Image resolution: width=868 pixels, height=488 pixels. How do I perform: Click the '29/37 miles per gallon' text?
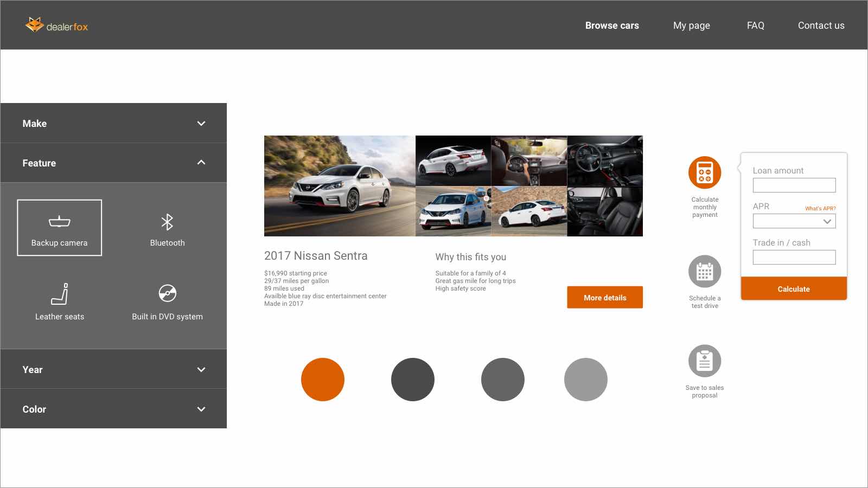(297, 281)
